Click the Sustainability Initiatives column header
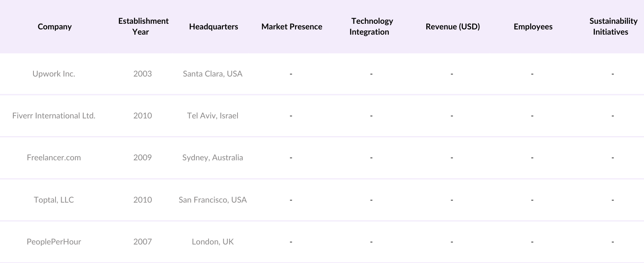 [x=613, y=27]
